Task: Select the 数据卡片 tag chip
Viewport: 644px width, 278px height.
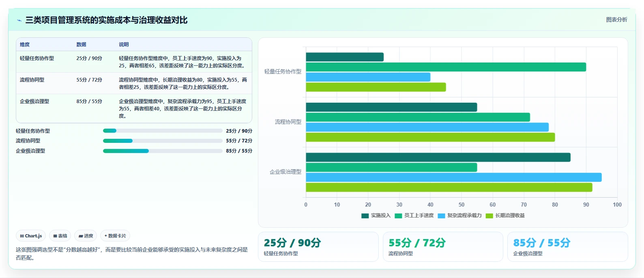Action: [x=115, y=236]
